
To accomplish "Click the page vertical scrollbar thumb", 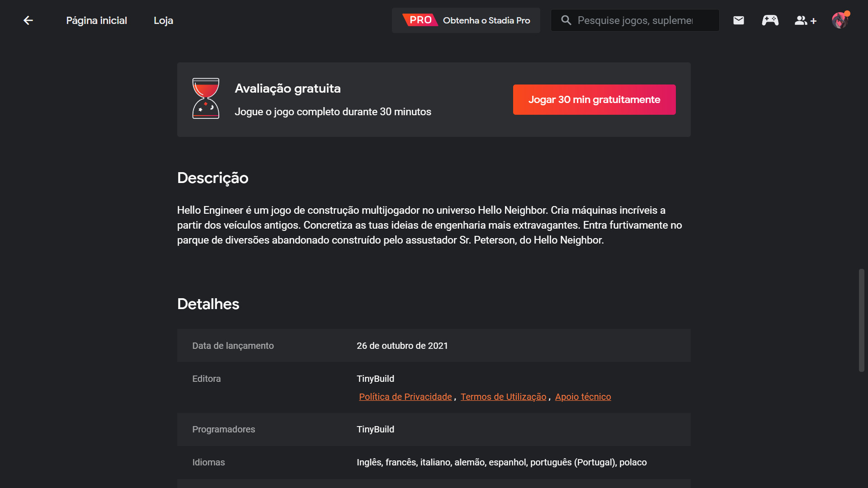I will click(862, 320).
